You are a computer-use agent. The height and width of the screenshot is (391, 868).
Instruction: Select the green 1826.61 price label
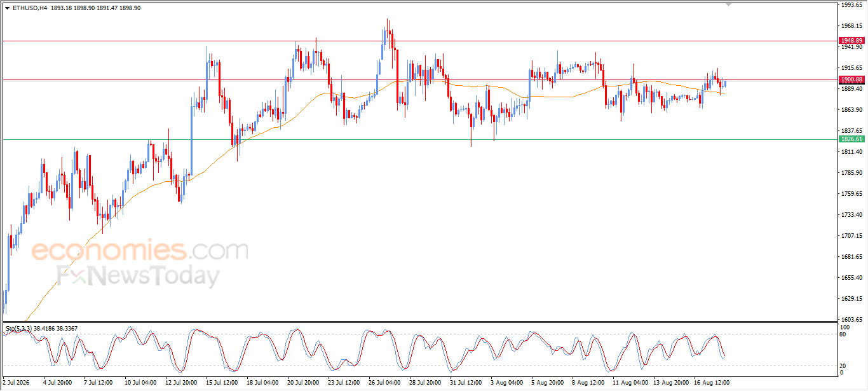pos(851,139)
